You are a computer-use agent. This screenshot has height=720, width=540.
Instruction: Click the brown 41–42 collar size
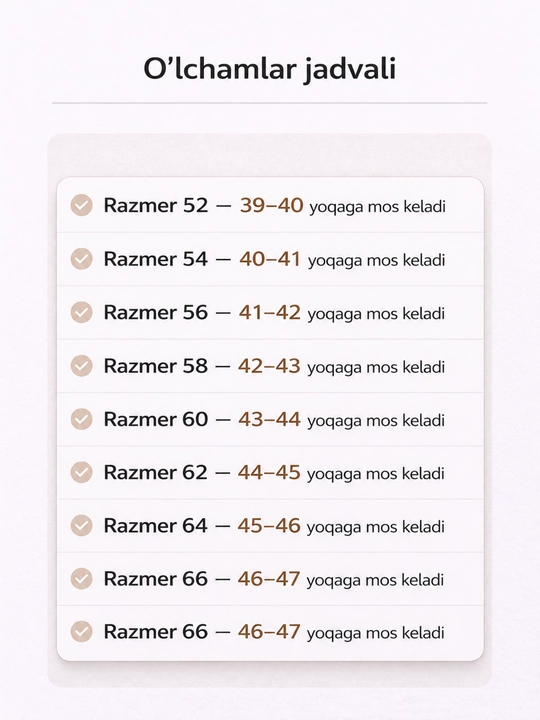(270, 313)
